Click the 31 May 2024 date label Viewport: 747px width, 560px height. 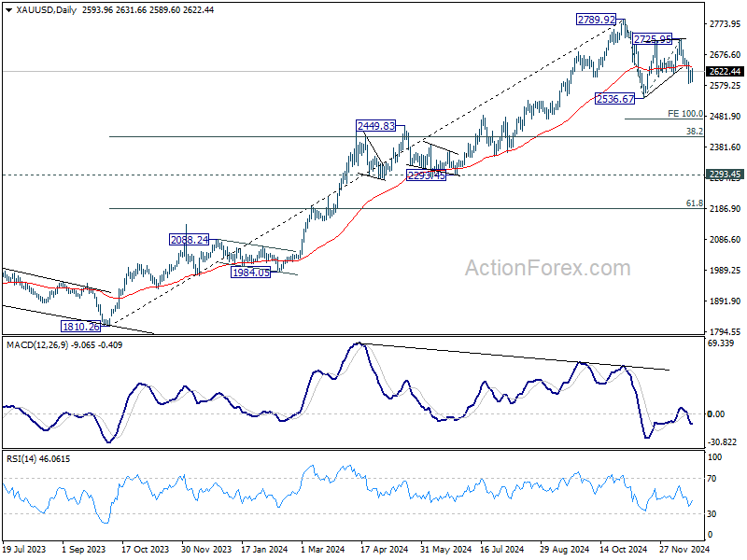pos(446,550)
